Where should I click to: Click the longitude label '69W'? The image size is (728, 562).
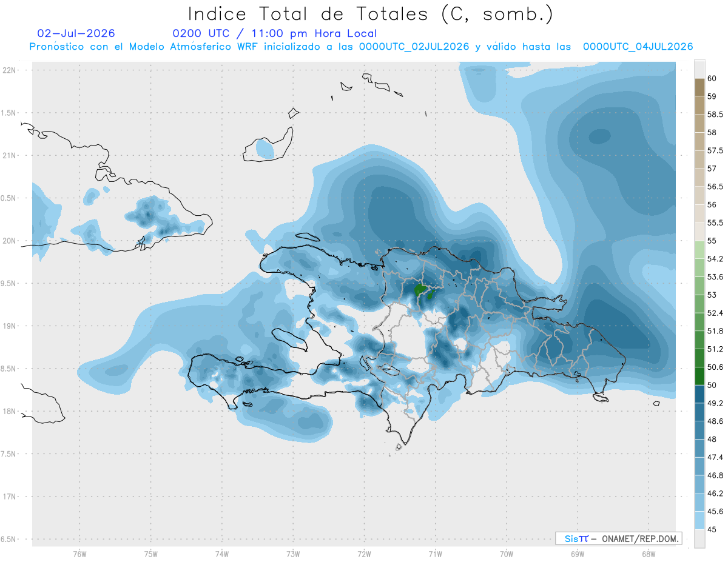tap(578, 554)
